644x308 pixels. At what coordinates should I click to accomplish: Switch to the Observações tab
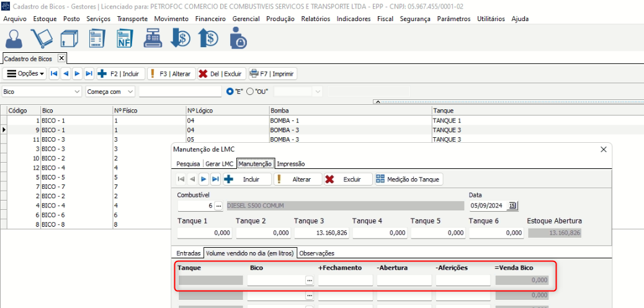pos(317,253)
